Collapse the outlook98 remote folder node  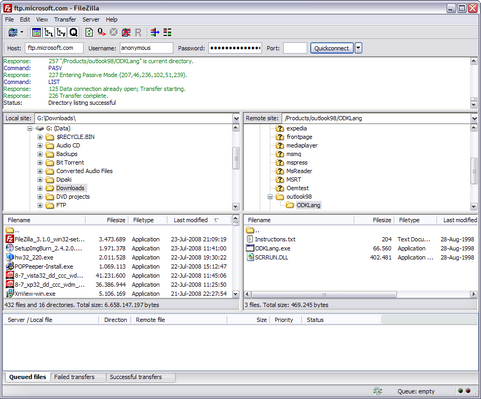tap(270, 197)
